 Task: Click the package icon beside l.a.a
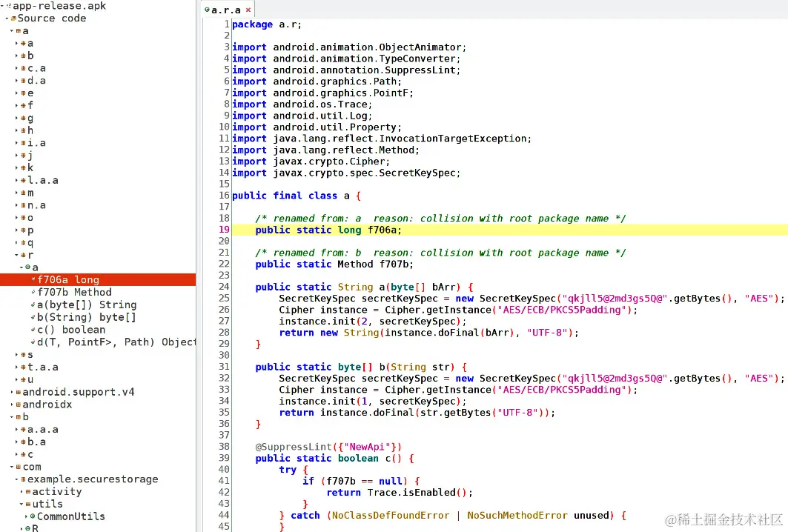[23, 180]
